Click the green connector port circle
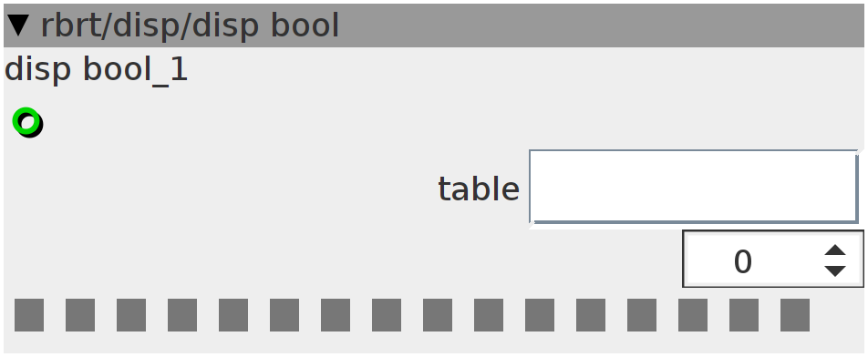The height and width of the screenshot is (357, 868). 27,122
